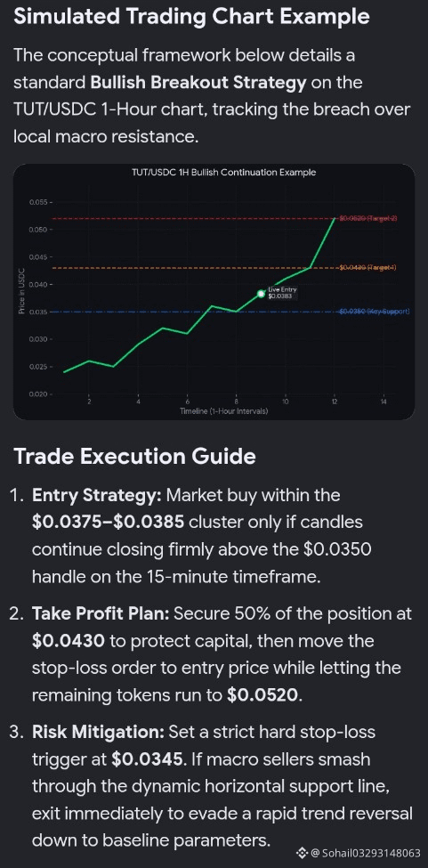Click the green line peak at Target 2
Image resolution: width=428 pixels, height=868 pixels.
tap(334, 218)
